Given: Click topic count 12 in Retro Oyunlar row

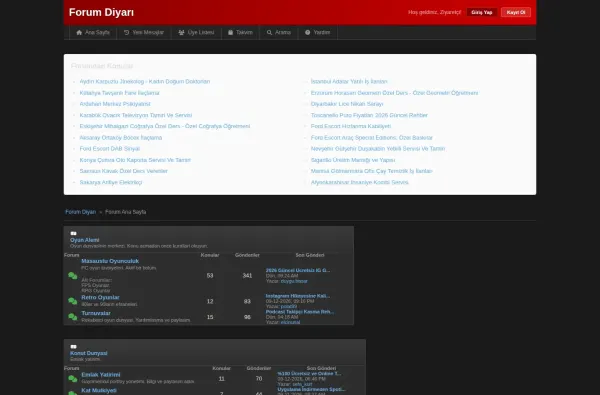Looking at the screenshot, I should click(x=210, y=301).
